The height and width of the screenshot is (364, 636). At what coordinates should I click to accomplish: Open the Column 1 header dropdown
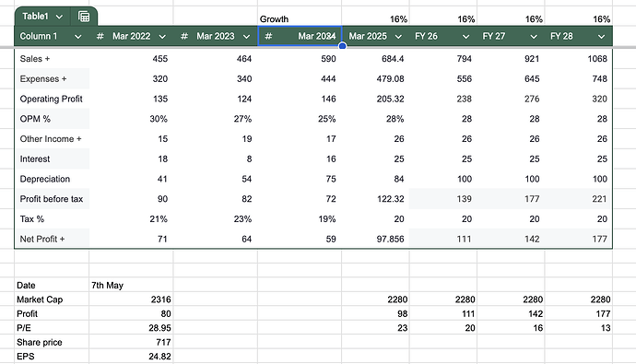tap(77, 37)
